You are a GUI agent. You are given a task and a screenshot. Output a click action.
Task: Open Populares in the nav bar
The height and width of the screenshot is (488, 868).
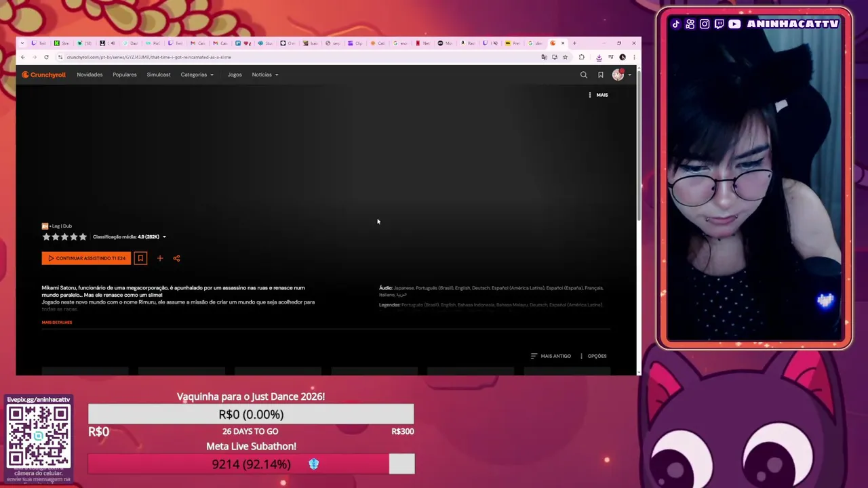coord(125,75)
